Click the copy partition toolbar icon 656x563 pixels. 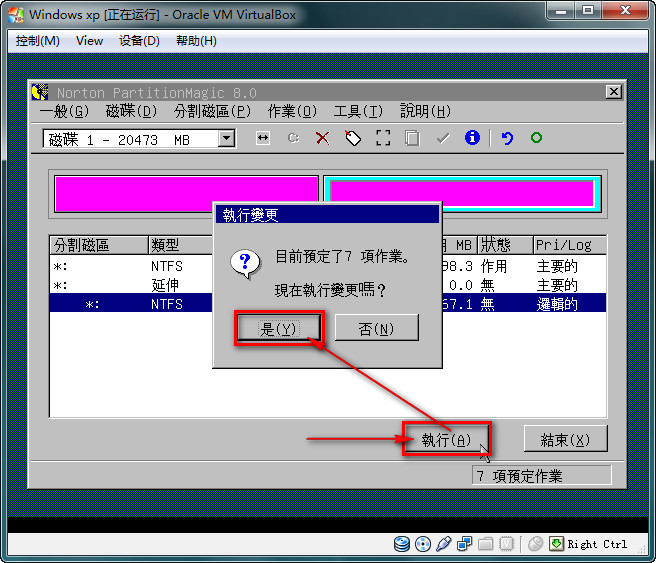412,138
